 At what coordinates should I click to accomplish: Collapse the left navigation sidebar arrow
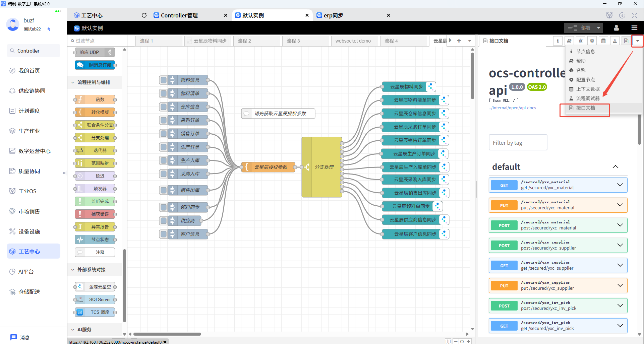(64, 173)
